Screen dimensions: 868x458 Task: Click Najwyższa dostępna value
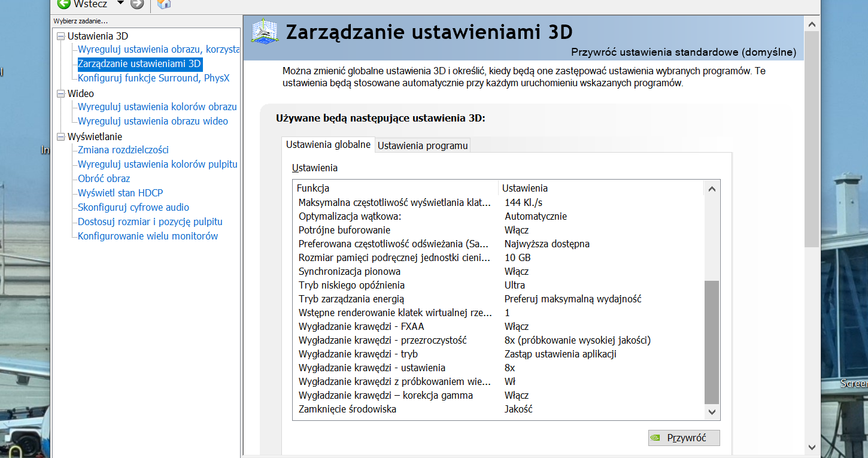tap(547, 244)
